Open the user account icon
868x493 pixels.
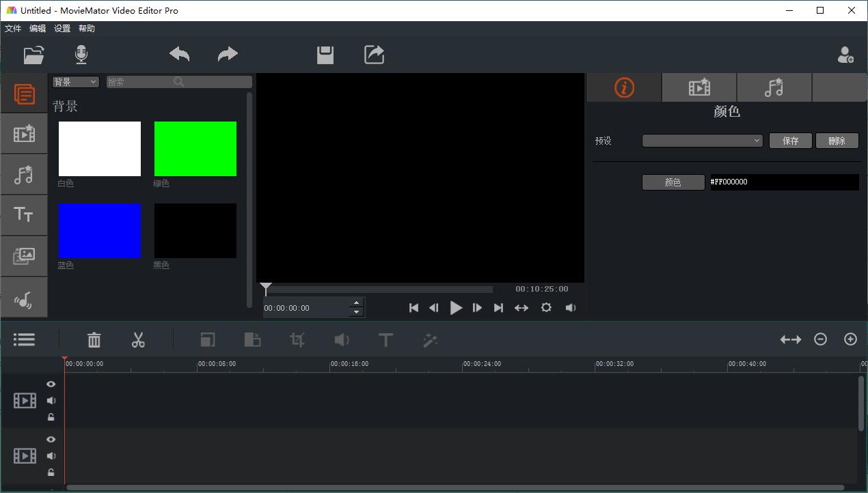[x=845, y=55]
